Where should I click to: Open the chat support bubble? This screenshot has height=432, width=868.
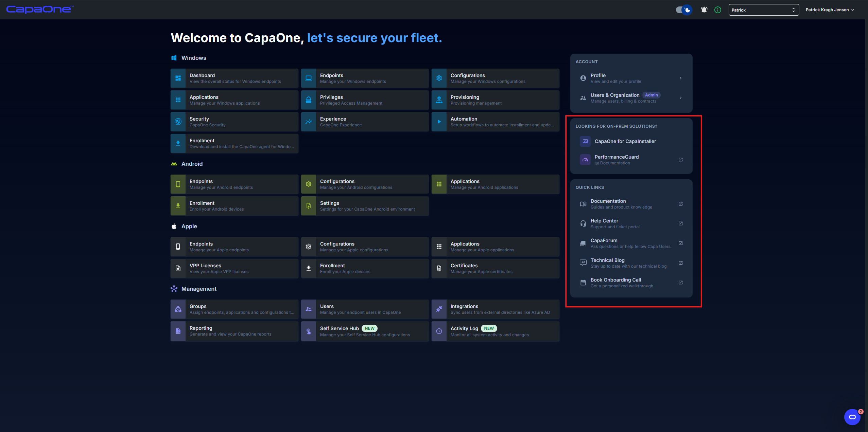click(x=852, y=417)
